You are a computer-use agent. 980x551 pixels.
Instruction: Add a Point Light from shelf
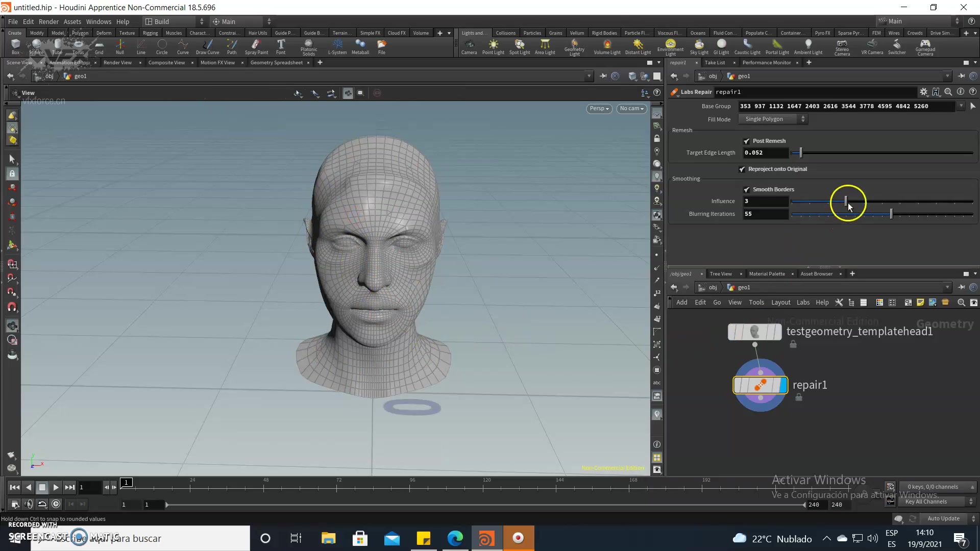point(493,46)
